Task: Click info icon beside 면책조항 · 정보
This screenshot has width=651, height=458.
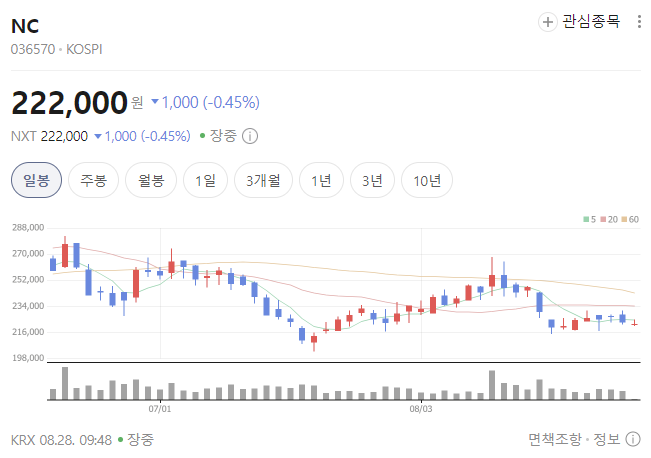Action: tap(633, 439)
